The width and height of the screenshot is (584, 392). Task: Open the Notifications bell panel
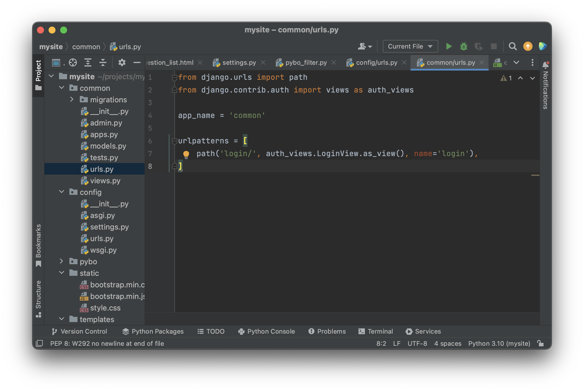[546, 65]
